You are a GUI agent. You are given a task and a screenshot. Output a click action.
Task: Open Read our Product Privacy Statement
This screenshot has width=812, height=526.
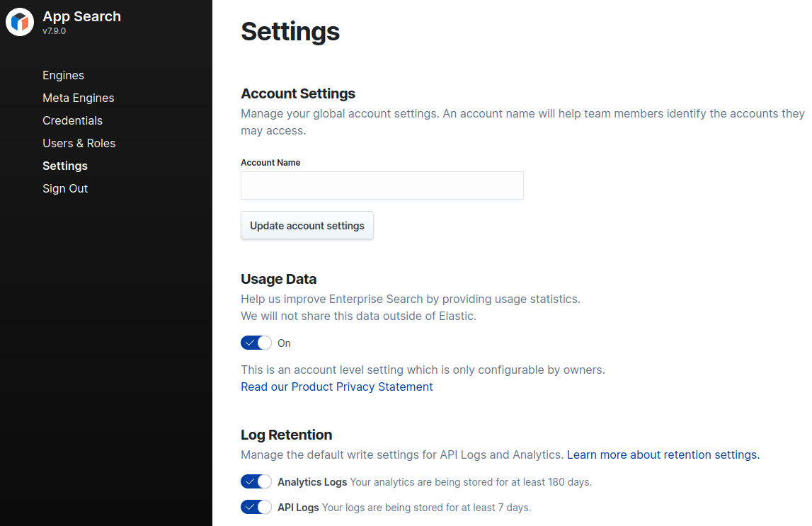click(336, 387)
